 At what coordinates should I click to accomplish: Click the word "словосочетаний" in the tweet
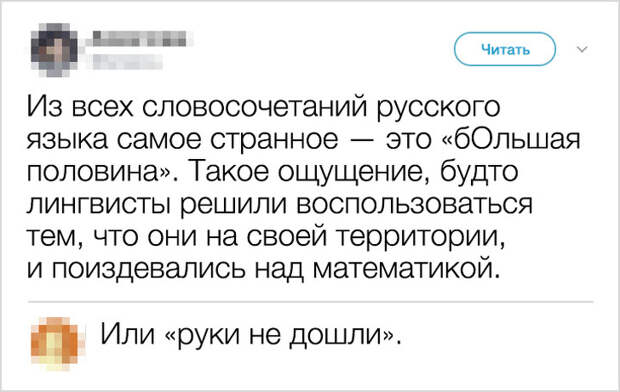click(x=254, y=107)
